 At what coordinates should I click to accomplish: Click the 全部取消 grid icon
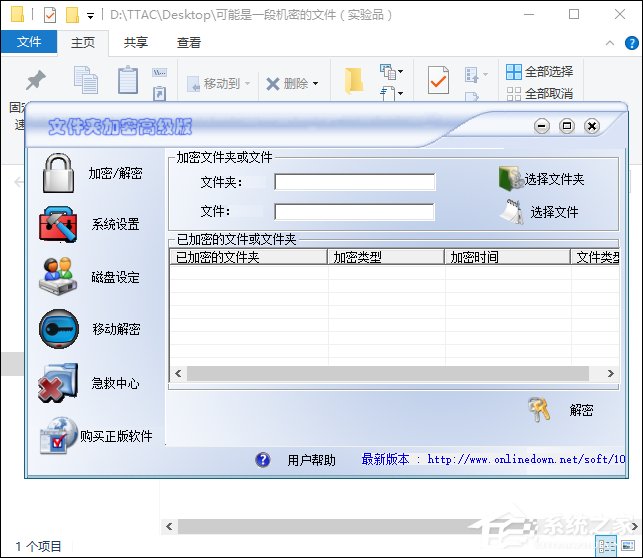pos(514,94)
